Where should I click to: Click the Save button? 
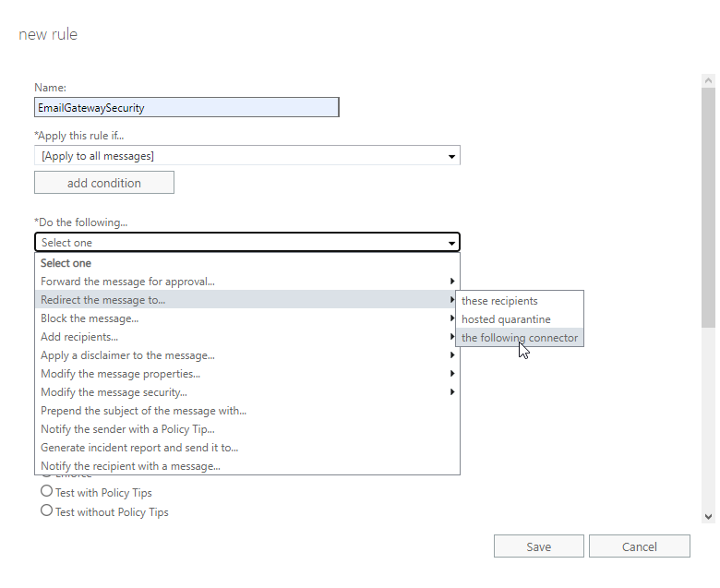coord(538,546)
